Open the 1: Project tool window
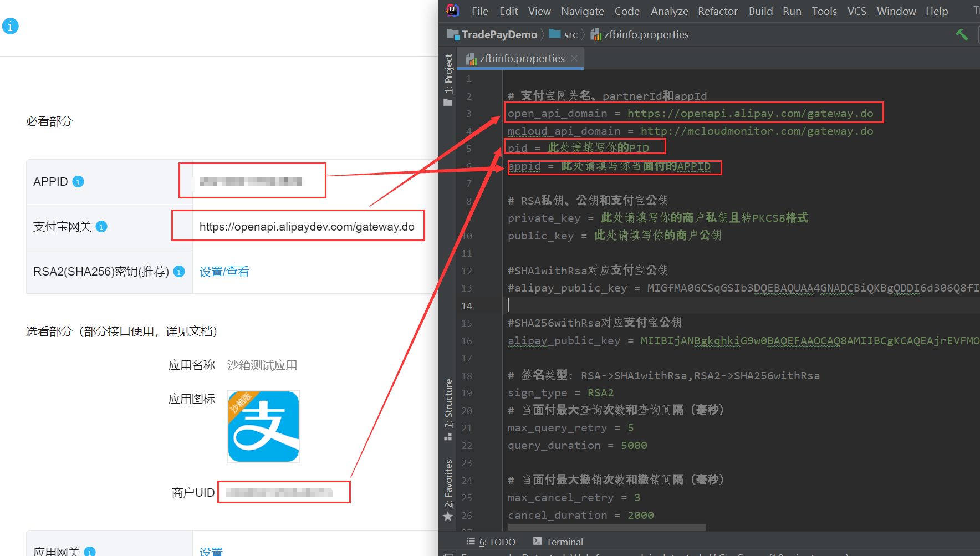 [x=448, y=80]
